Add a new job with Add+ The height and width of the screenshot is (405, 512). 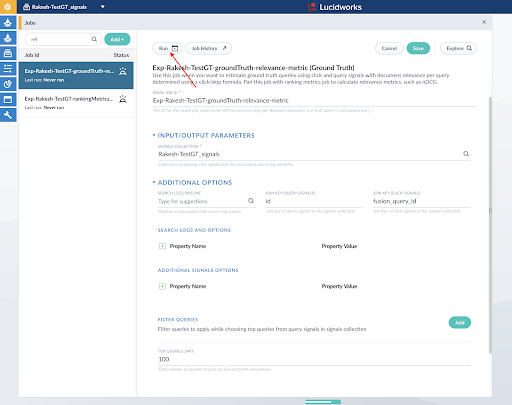117,39
